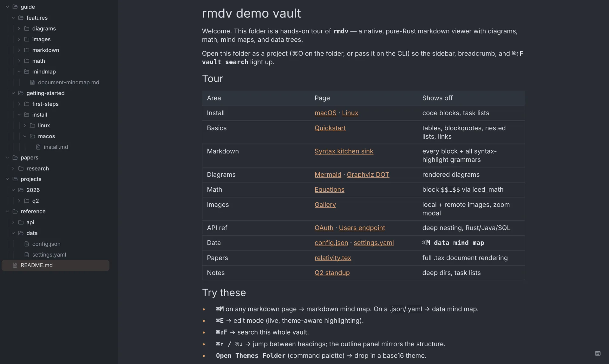Viewport: 609px width, 364px height.
Task: Click the folder icon next to diagrams
Action: coord(27,29)
